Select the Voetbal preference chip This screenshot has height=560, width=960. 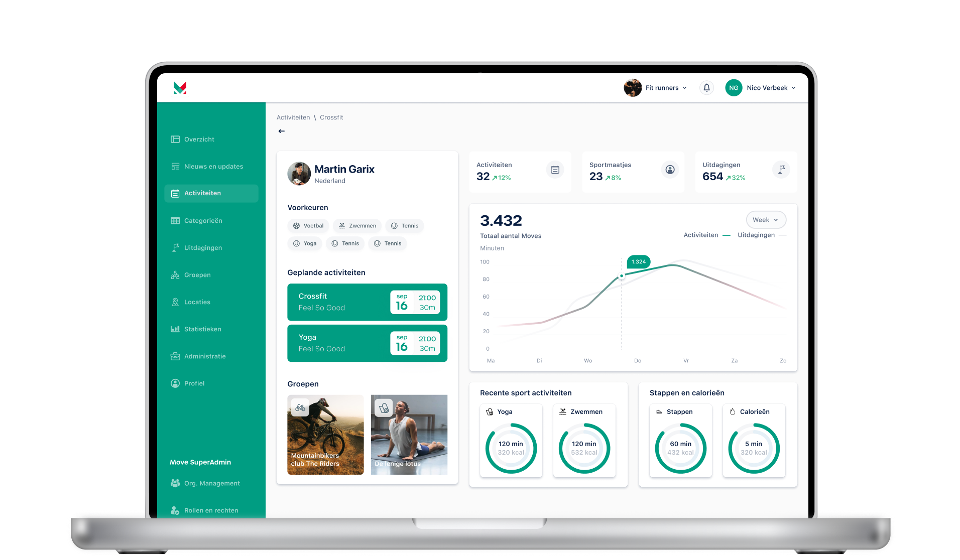308,226
